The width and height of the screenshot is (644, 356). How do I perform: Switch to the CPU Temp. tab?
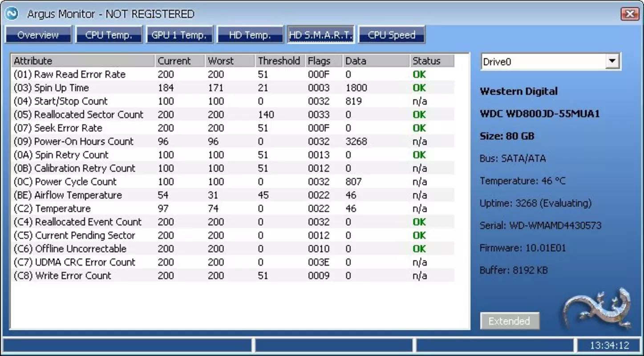[109, 35]
